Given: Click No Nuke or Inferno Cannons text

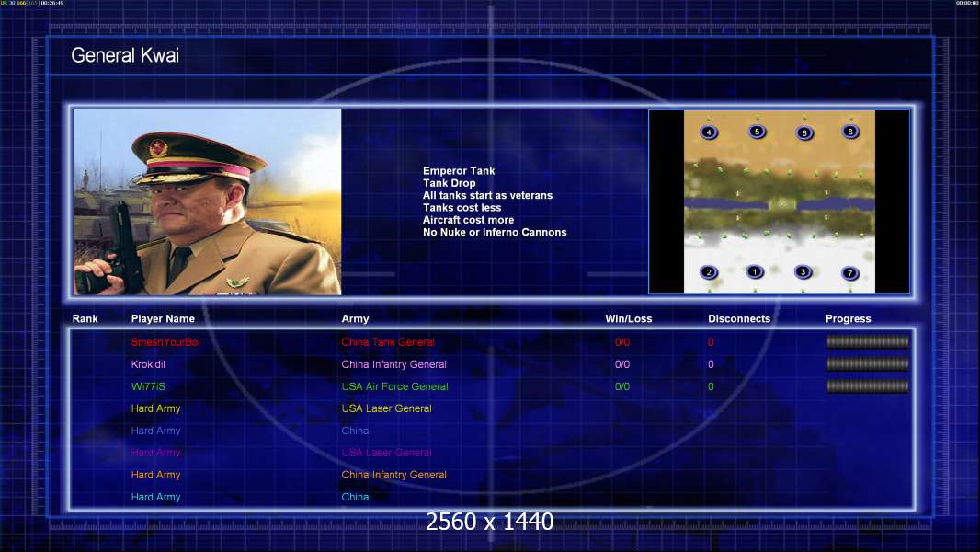Looking at the screenshot, I should [495, 232].
